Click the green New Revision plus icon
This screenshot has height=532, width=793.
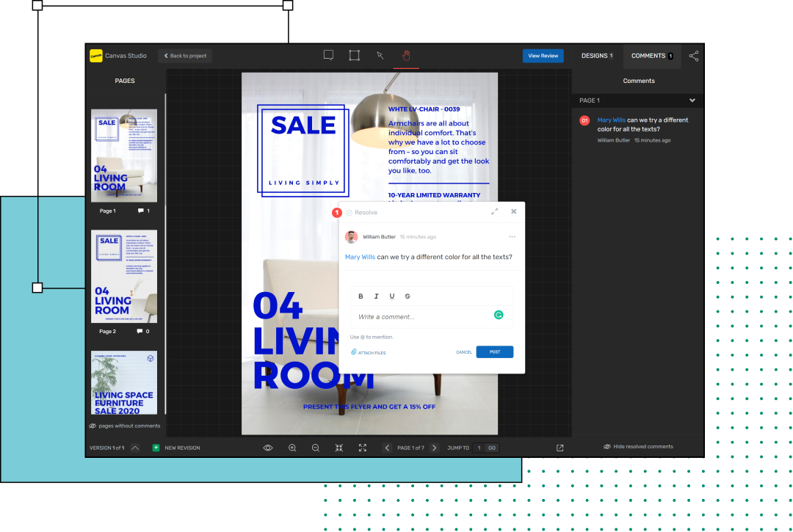tap(157, 447)
